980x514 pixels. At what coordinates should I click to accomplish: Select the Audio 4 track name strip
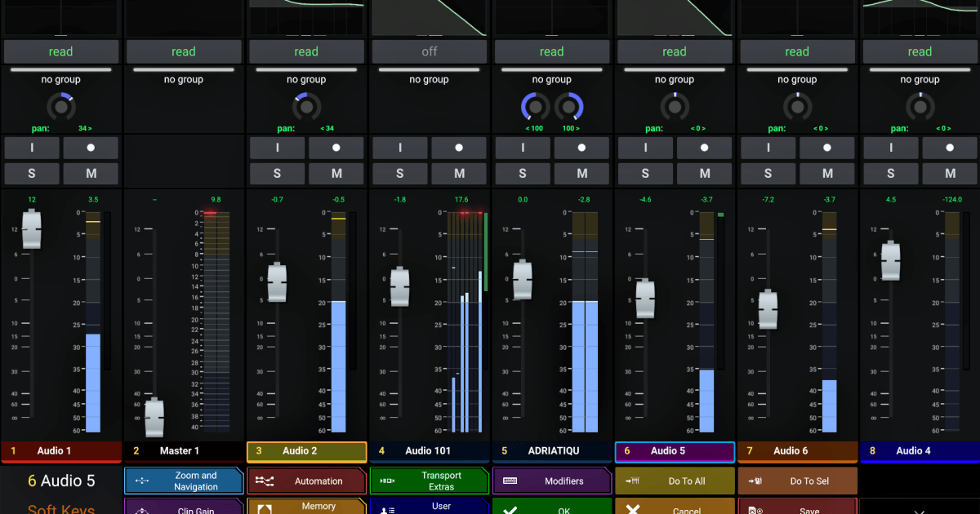coord(920,450)
